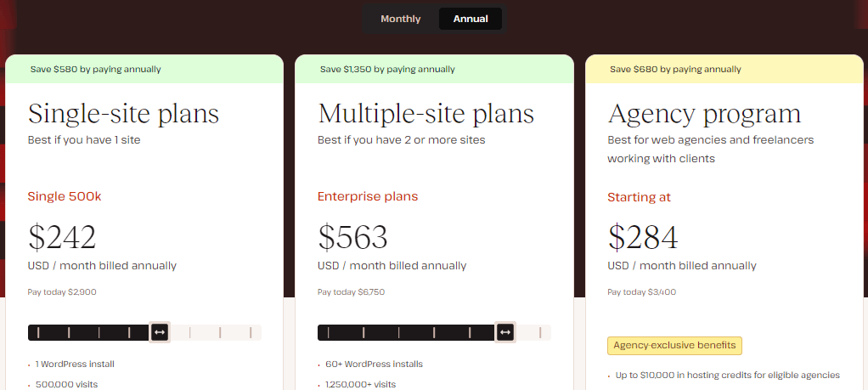Select the Annual billing option
Screen dimensions: 868x390
[471, 19]
